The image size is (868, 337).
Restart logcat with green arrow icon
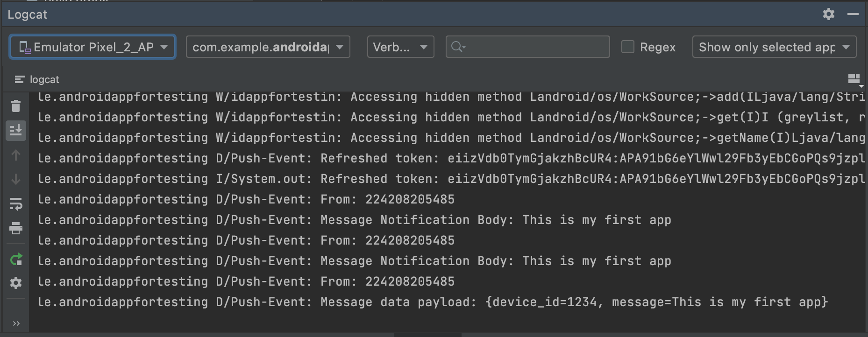click(16, 259)
